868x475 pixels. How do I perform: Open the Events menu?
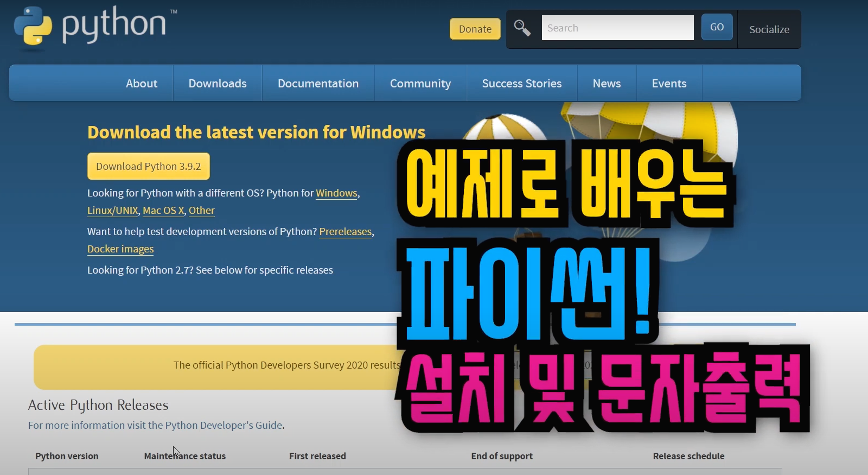669,83
